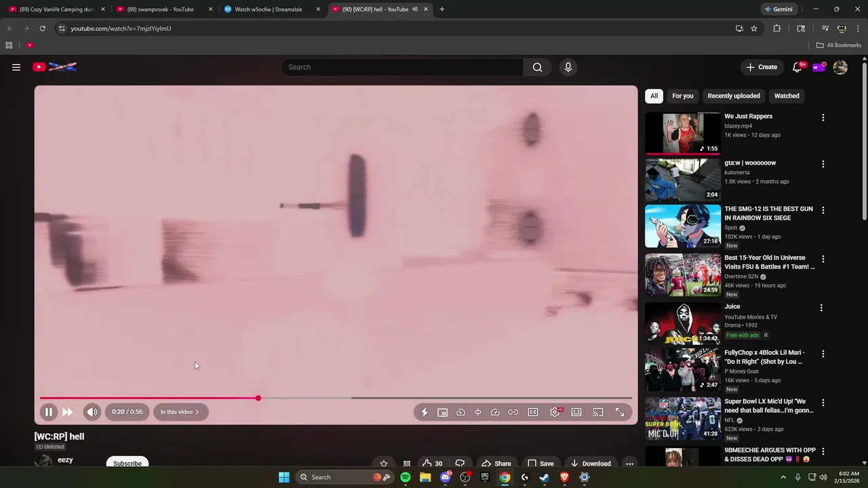Select the All filter chip

[x=654, y=96]
